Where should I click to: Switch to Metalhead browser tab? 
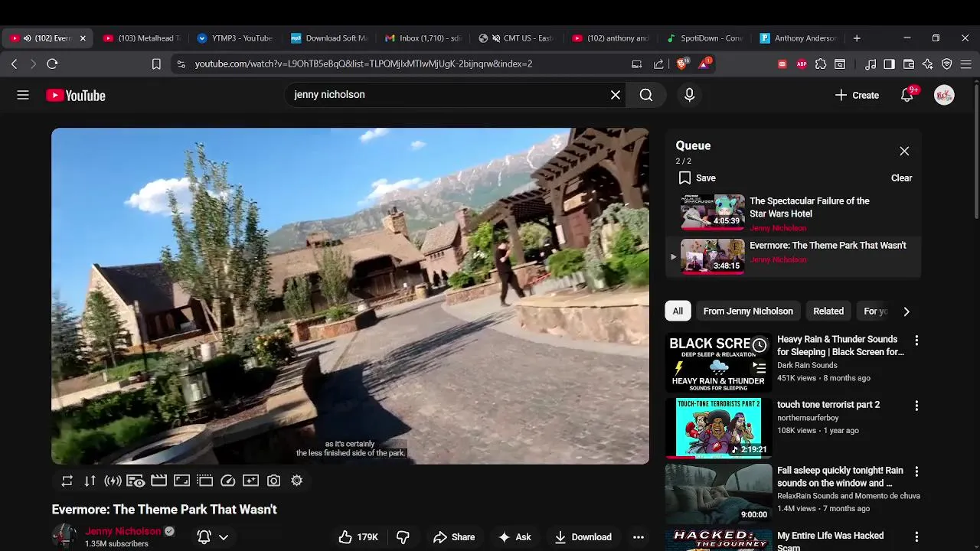coord(142,38)
